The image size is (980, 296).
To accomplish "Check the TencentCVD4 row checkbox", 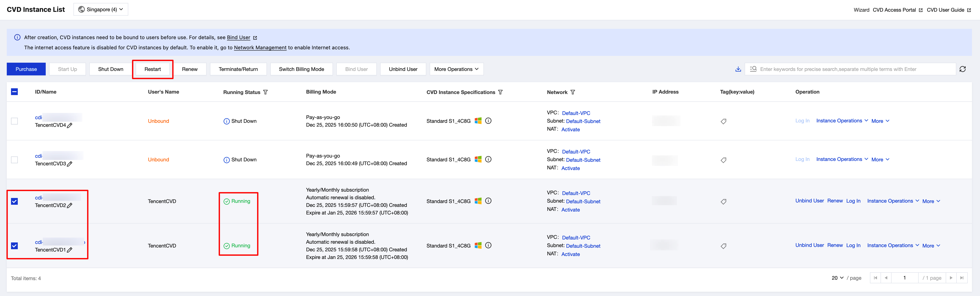I will coord(14,121).
